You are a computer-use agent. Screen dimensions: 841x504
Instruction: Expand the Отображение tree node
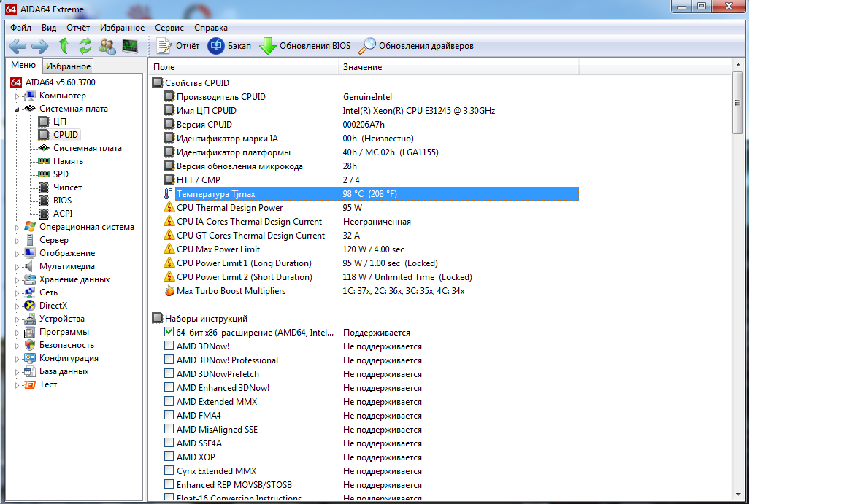pyautogui.click(x=18, y=254)
